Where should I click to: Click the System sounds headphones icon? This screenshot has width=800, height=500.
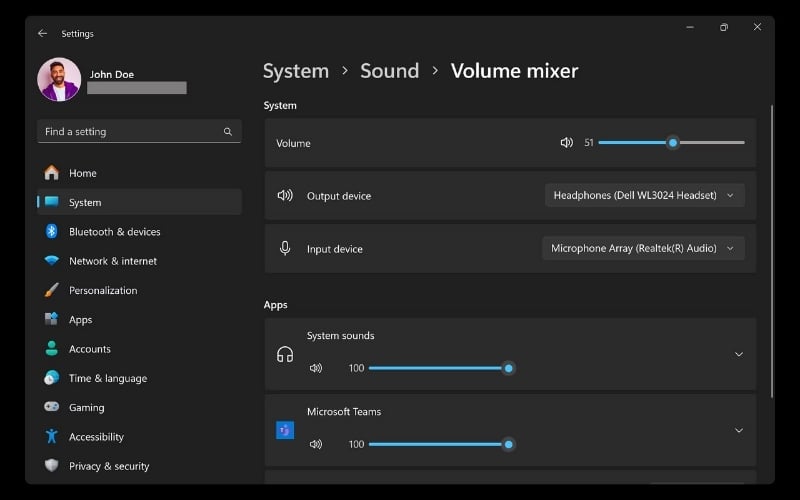tap(285, 354)
